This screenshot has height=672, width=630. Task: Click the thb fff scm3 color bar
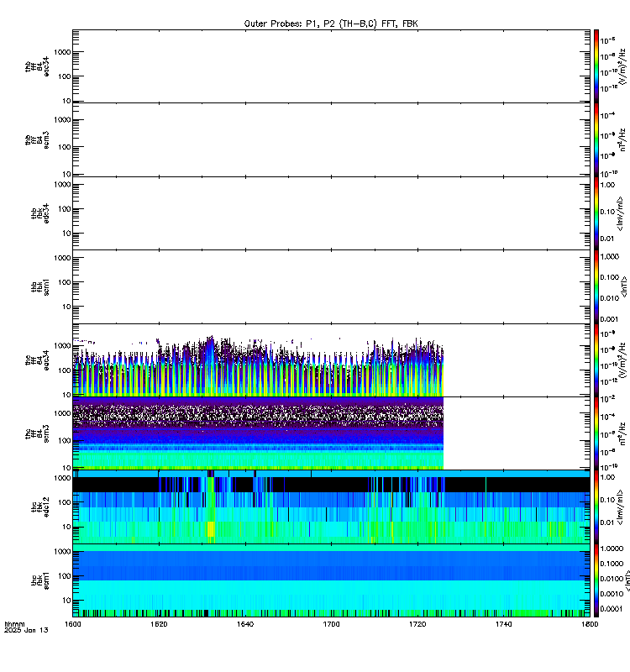[x=596, y=139]
